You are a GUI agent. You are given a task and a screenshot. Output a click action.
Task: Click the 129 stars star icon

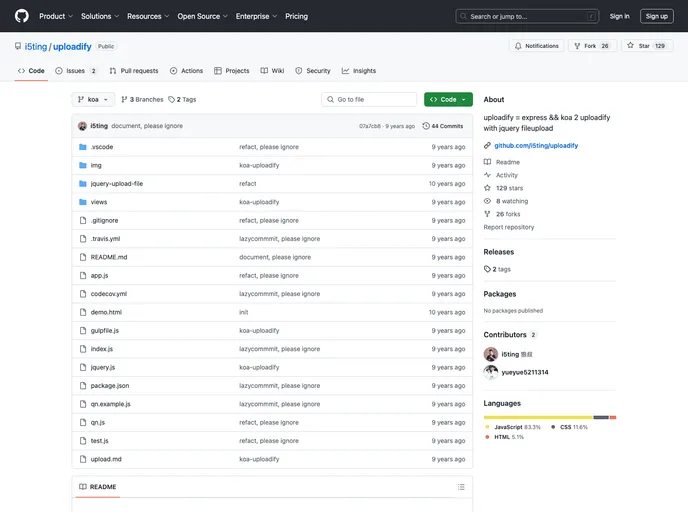coord(487,188)
